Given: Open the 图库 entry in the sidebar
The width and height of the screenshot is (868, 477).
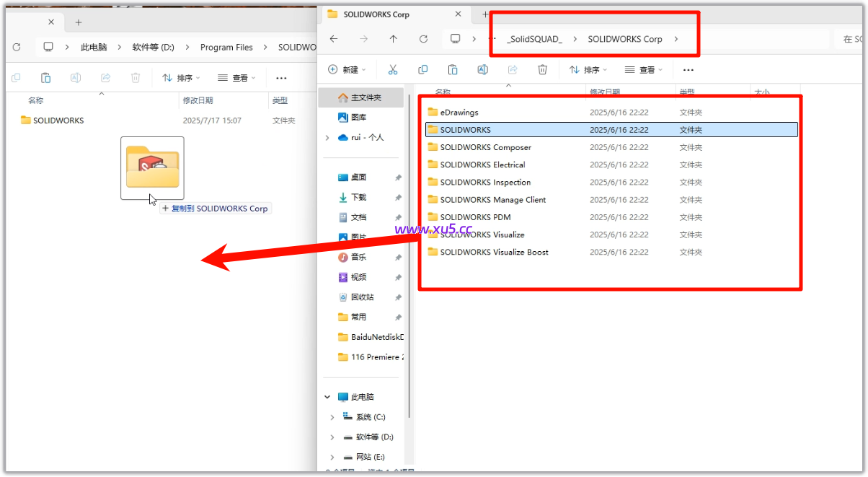Looking at the screenshot, I should (x=358, y=117).
